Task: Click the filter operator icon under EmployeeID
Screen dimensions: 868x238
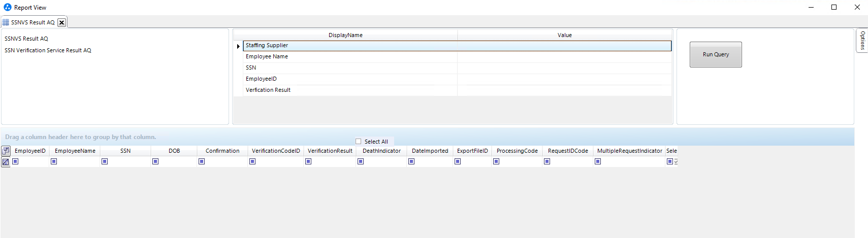Action: click(16, 161)
